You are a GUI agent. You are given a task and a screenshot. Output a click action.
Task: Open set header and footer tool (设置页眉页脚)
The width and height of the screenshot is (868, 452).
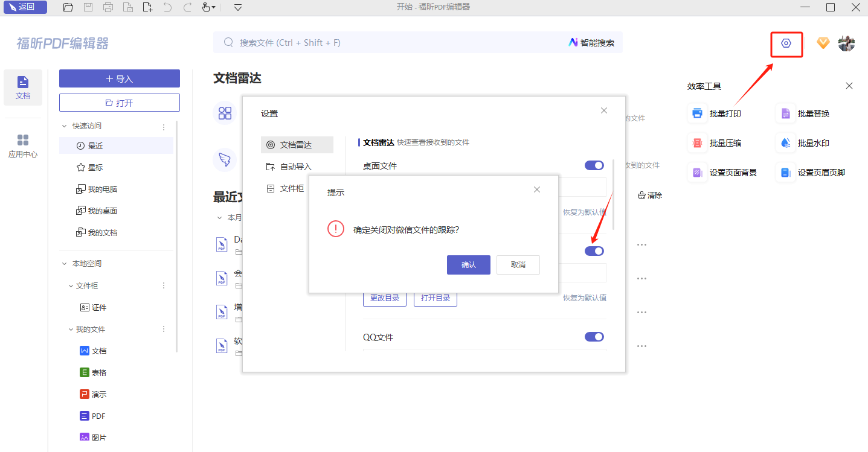pos(812,173)
